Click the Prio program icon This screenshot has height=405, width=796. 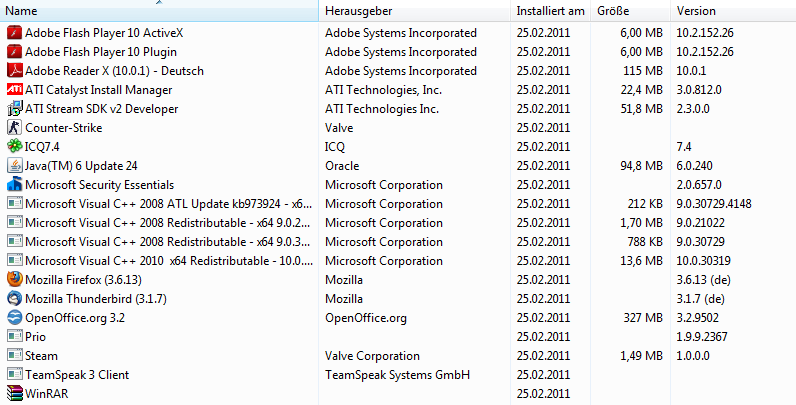[x=15, y=336]
